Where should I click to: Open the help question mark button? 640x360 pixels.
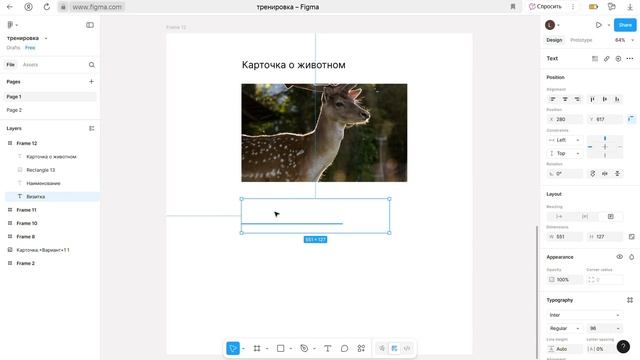[x=623, y=347]
